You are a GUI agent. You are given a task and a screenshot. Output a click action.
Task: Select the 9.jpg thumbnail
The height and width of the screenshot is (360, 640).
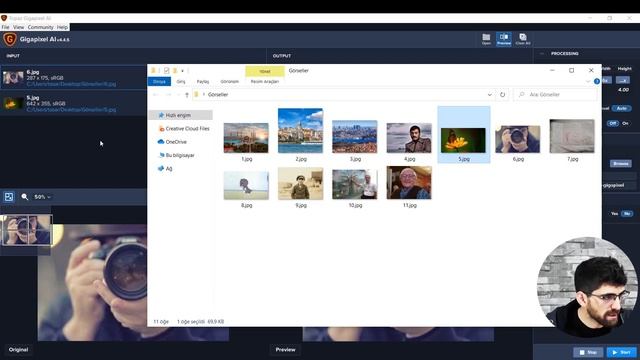click(x=300, y=184)
